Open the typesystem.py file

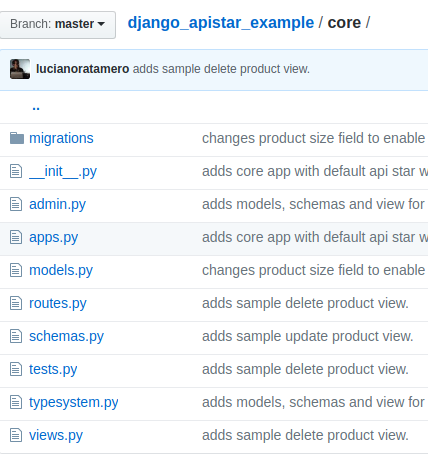[74, 403]
